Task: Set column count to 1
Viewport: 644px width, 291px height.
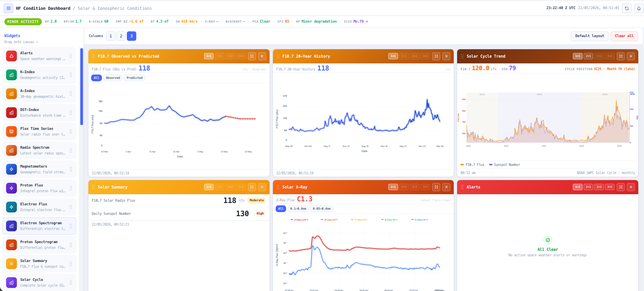Action: (111, 36)
